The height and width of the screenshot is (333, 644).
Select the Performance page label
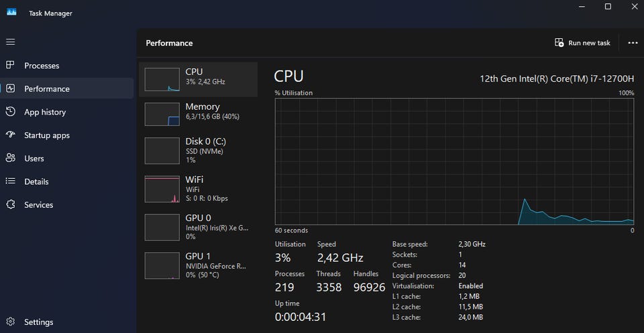point(47,89)
